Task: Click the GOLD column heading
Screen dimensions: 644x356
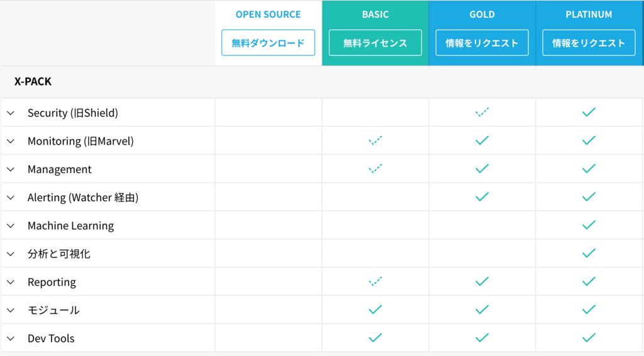Action: click(x=482, y=14)
